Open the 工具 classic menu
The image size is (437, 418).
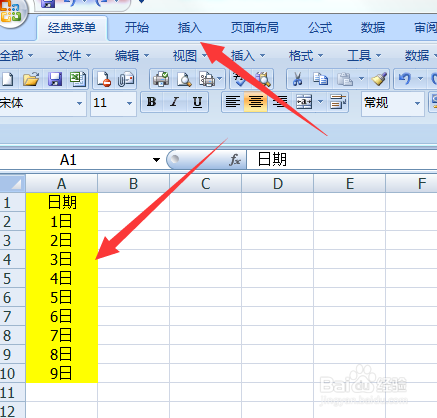(364, 55)
